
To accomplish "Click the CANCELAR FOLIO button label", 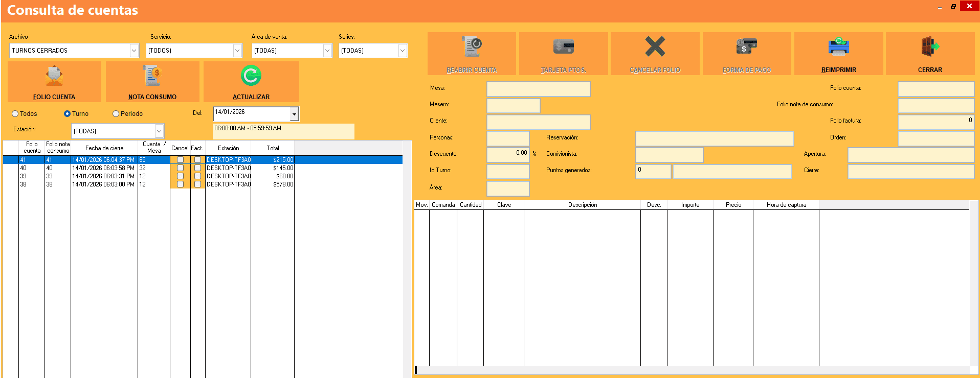I will [x=655, y=70].
